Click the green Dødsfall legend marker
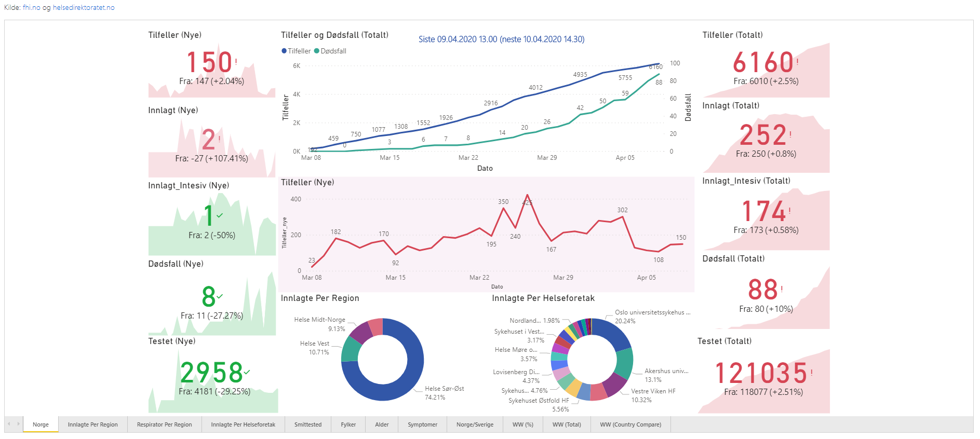This screenshot has width=980, height=439. coord(317,51)
